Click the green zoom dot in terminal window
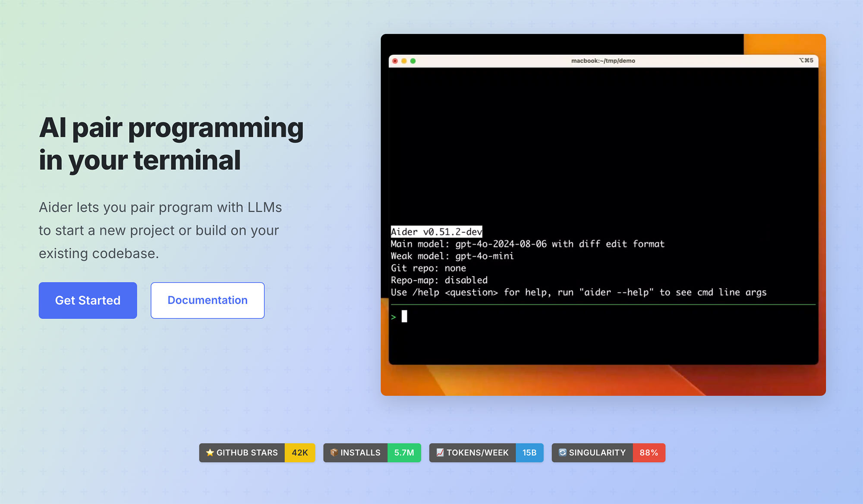The width and height of the screenshot is (863, 504). click(x=413, y=61)
